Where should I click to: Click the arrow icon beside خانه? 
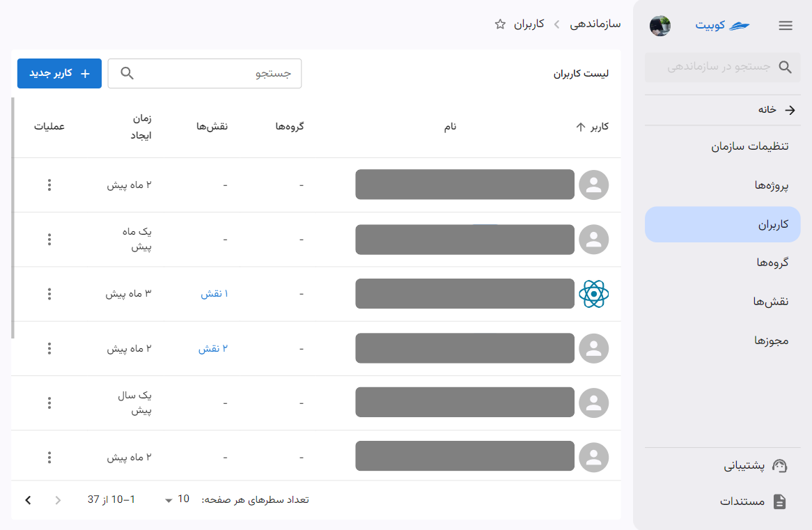tap(790, 110)
